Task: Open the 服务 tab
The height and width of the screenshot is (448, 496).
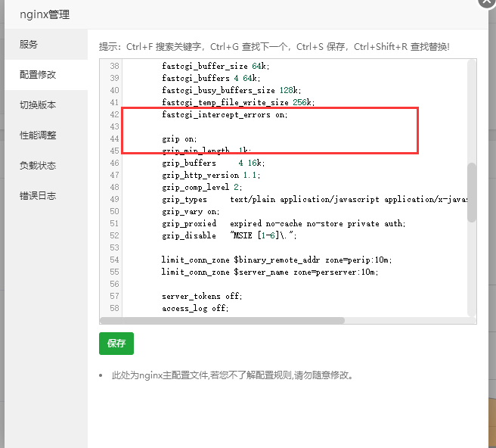Action: point(46,45)
